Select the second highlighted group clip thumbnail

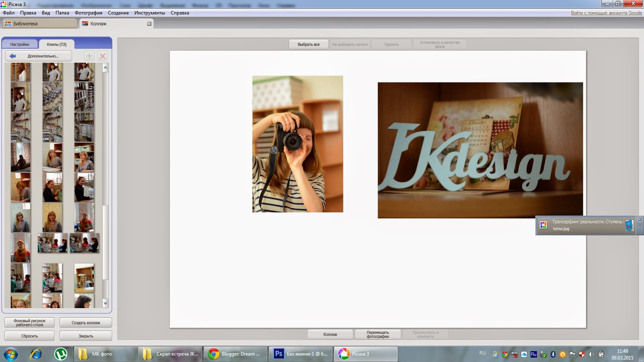84,243
